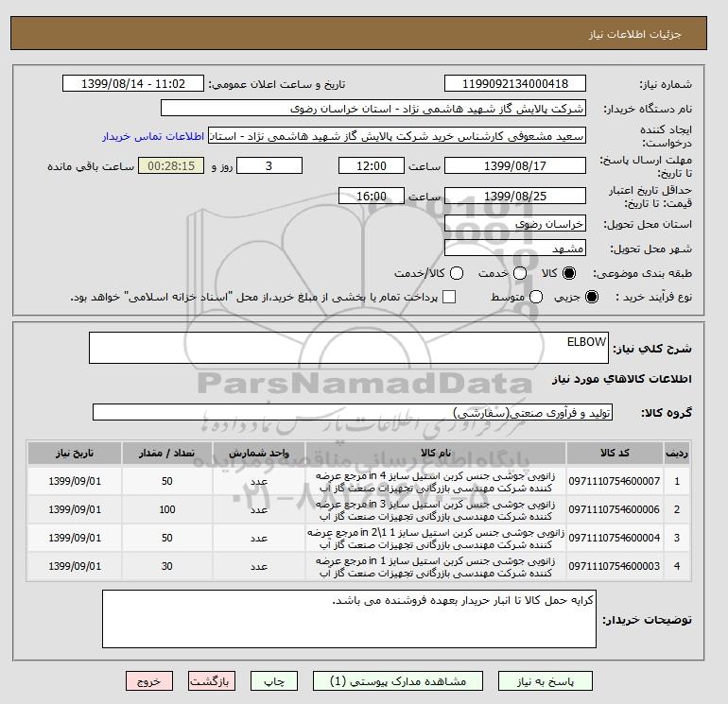
Task: Click the need date 1399/09/01 in row 4
Action: pyautogui.click(x=75, y=566)
